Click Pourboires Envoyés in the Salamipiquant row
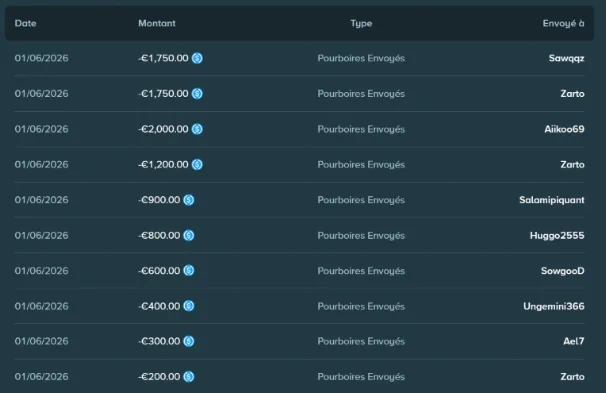This screenshot has width=606, height=393. click(361, 200)
